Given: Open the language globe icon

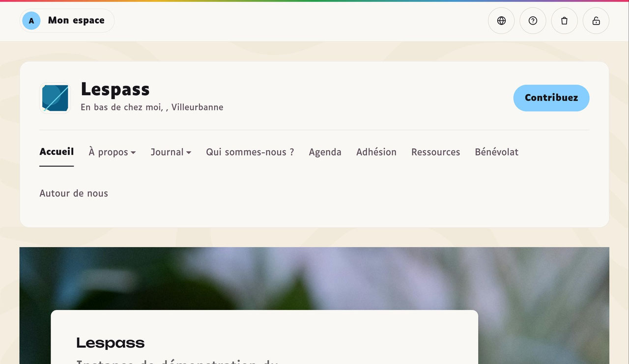Looking at the screenshot, I should coord(501,21).
